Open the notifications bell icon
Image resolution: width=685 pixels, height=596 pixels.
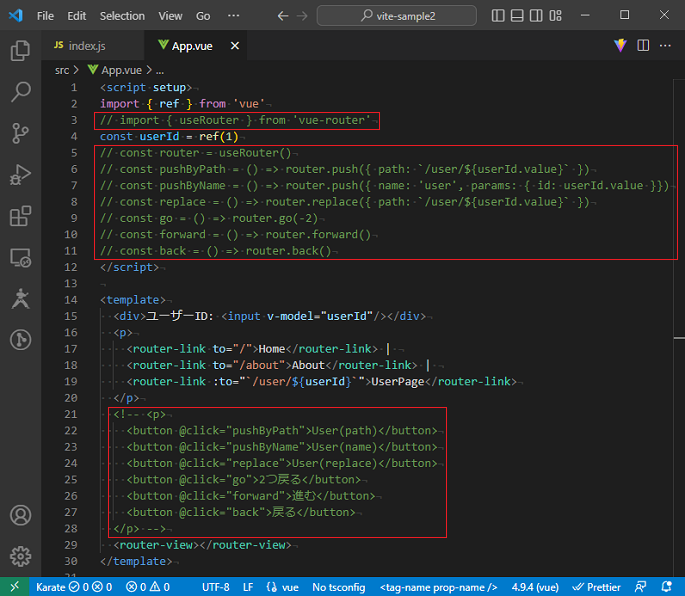667,587
